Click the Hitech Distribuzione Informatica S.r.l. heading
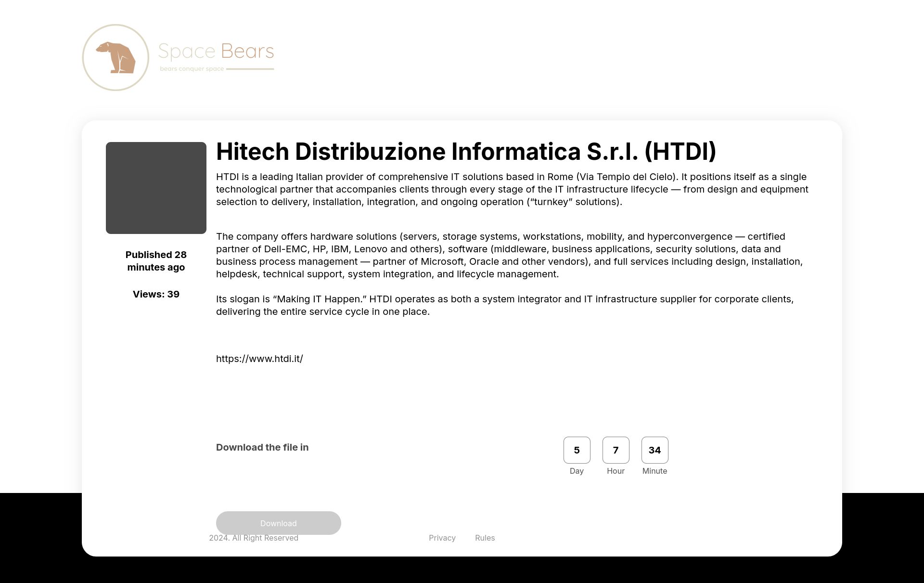The height and width of the screenshot is (583, 924). point(466,151)
